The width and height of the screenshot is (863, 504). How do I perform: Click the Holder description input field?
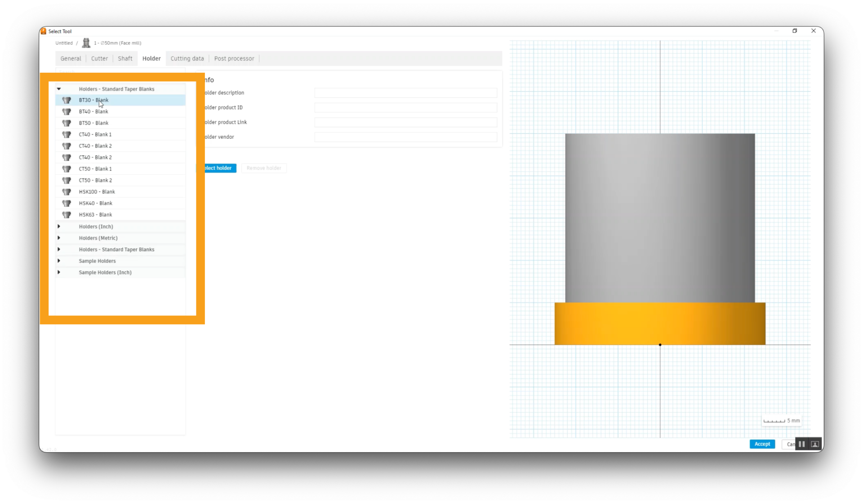pyautogui.click(x=405, y=93)
